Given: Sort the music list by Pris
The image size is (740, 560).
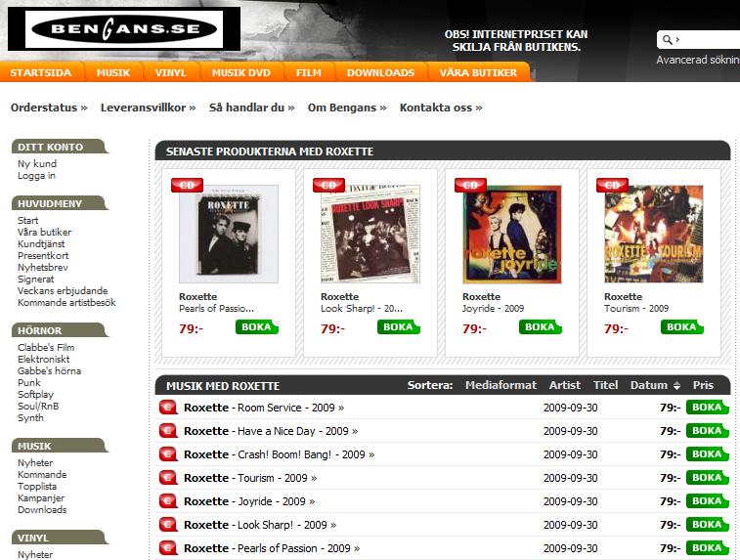Looking at the screenshot, I should pos(703,385).
